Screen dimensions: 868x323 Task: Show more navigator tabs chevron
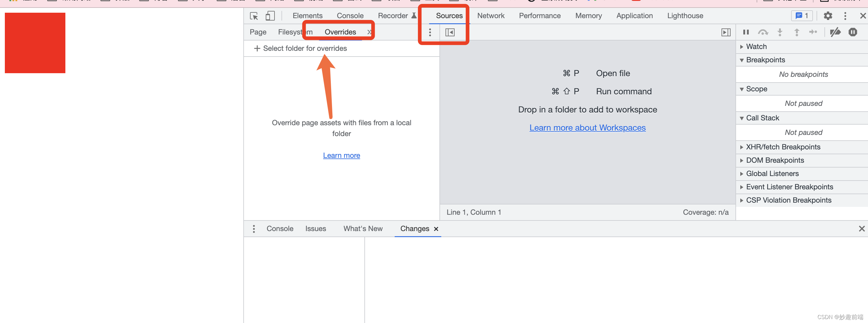[x=369, y=32]
